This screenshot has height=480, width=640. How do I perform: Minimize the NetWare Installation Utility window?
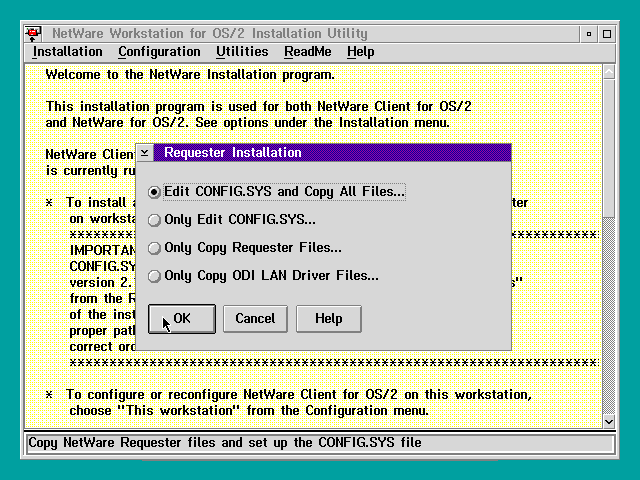click(589, 34)
